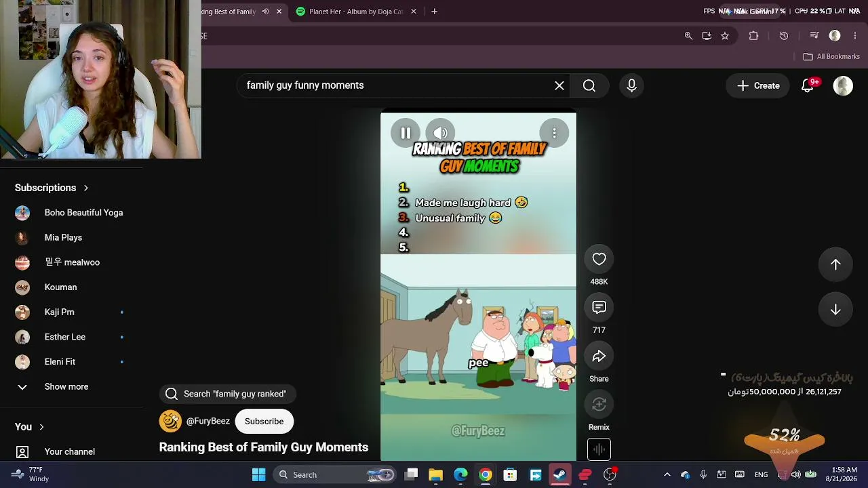Open Microsoft Edge from the taskbar
This screenshot has height=488, width=868.
coord(460,474)
